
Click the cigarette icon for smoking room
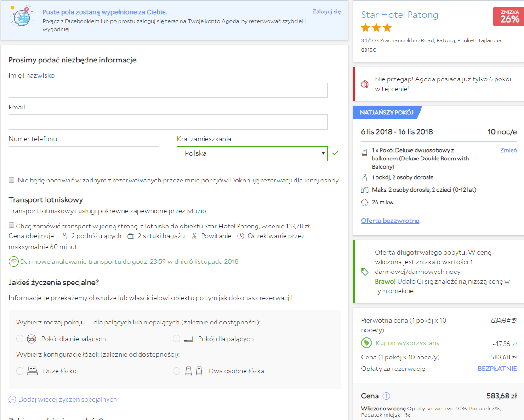(x=188, y=339)
